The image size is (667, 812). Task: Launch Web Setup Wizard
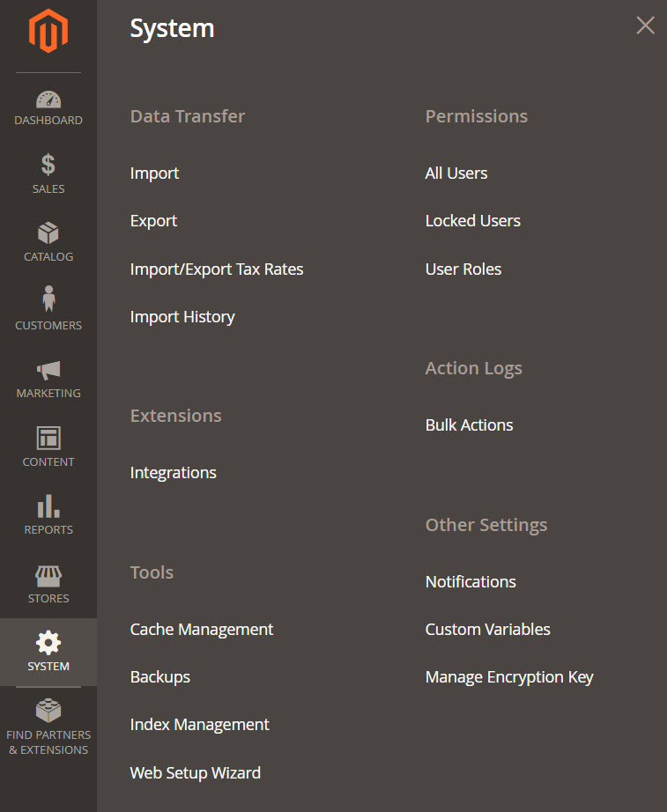[x=196, y=772]
